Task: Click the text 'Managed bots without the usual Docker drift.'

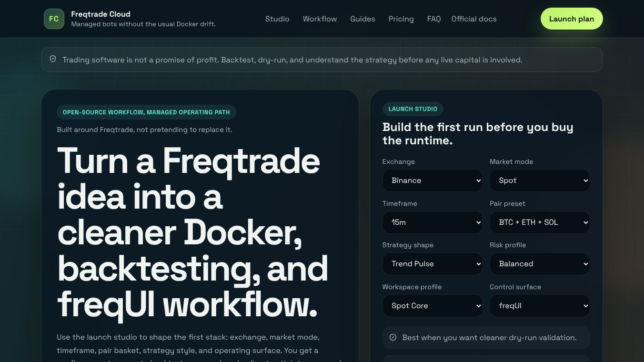Action: pyautogui.click(x=143, y=24)
